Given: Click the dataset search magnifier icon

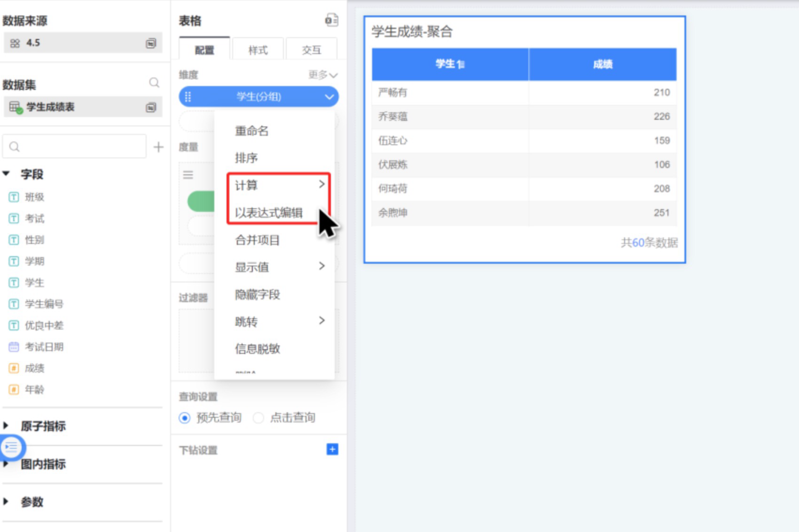Looking at the screenshot, I should tap(154, 83).
